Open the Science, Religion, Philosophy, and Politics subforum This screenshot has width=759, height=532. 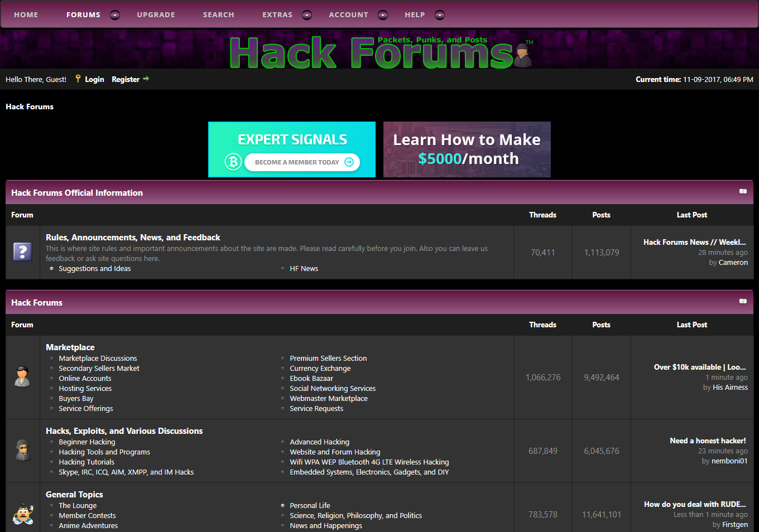tap(356, 516)
